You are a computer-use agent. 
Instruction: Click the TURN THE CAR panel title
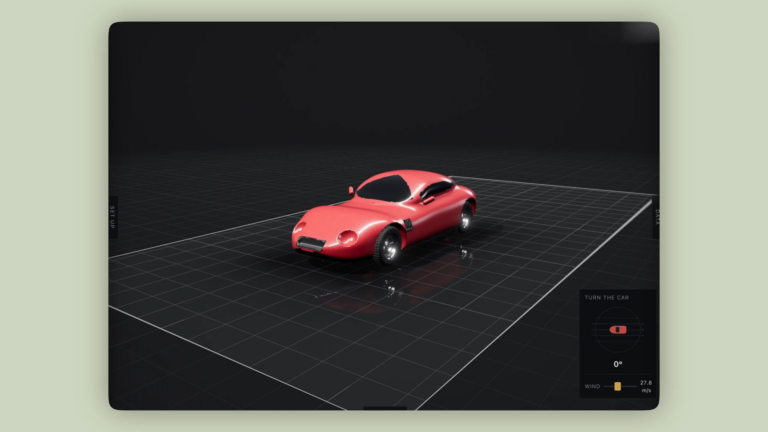[606, 297]
